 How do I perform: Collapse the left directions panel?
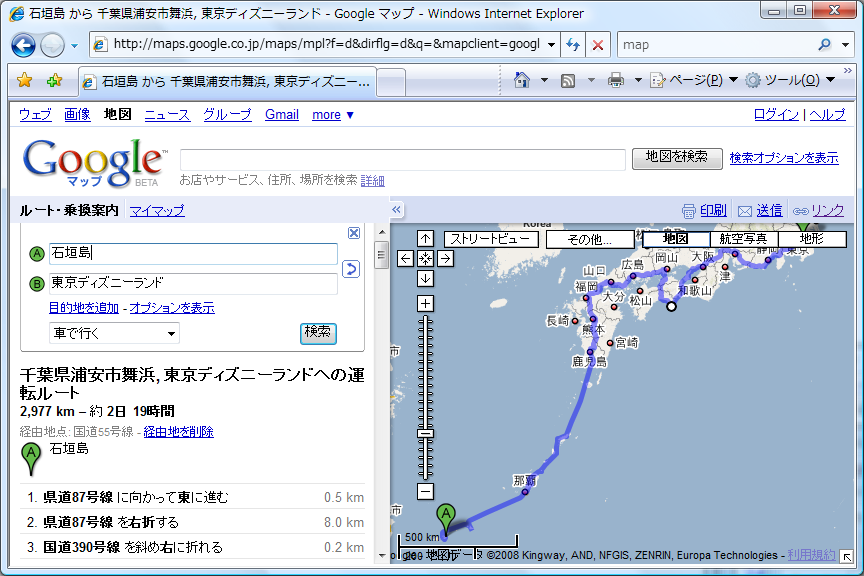point(396,210)
